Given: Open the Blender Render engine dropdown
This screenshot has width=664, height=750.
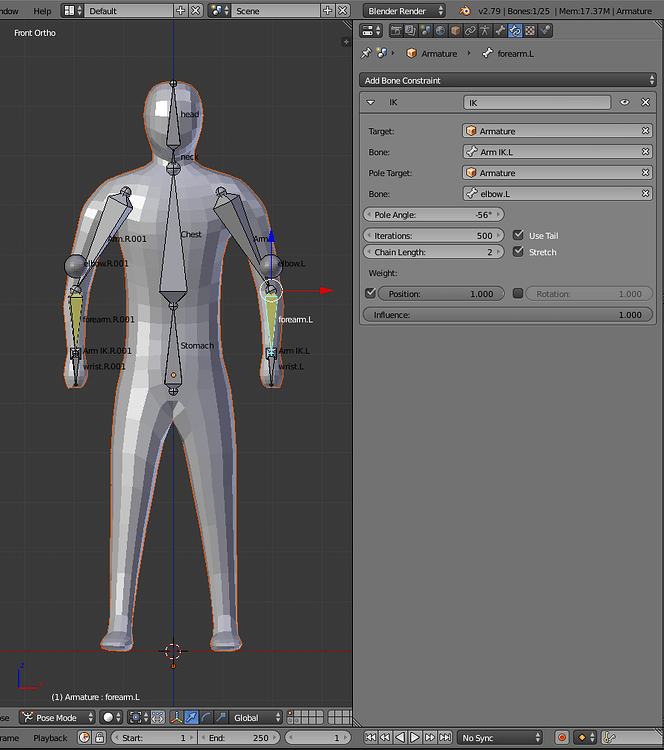Looking at the screenshot, I should point(404,11).
